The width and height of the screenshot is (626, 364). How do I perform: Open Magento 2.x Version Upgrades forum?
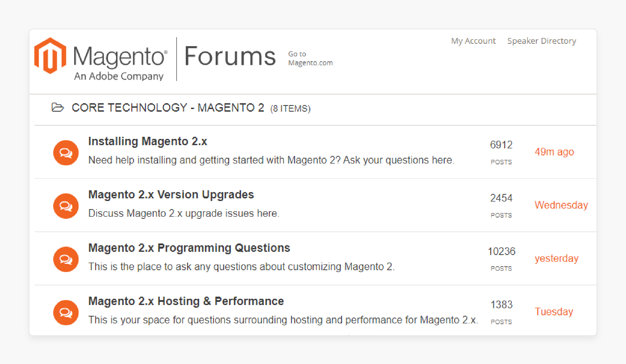[171, 195]
